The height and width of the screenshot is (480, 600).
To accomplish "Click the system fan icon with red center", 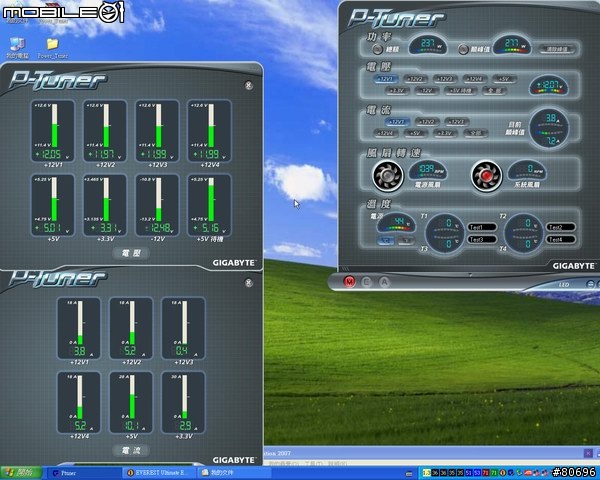I will (x=486, y=176).
